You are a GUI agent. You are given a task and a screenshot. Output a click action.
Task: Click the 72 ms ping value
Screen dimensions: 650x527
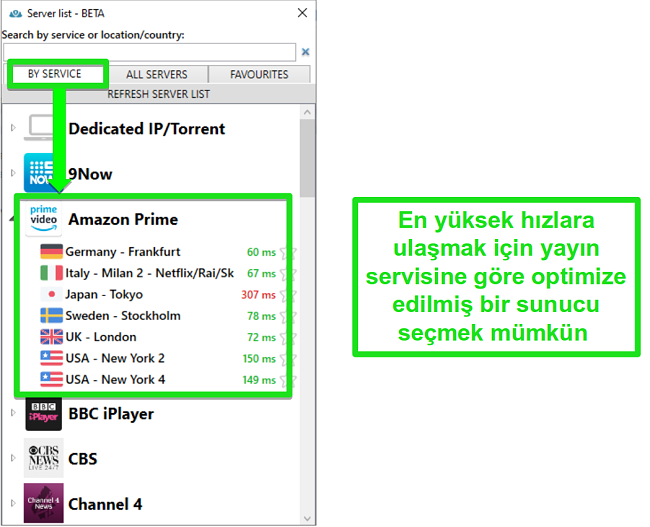(x=261, y=337)
